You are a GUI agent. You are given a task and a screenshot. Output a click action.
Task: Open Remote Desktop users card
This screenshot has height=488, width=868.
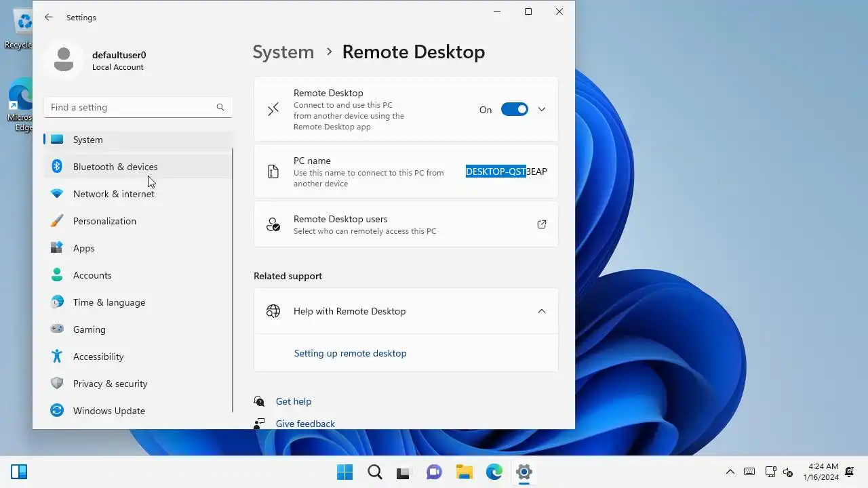tap(406, 224)
